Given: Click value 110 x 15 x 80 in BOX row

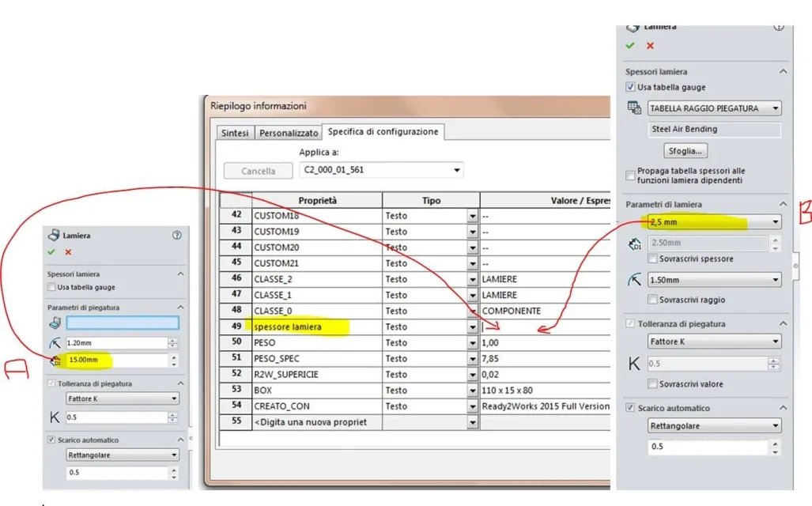Looking at the screenshot, I should click(x=507, y=391).
